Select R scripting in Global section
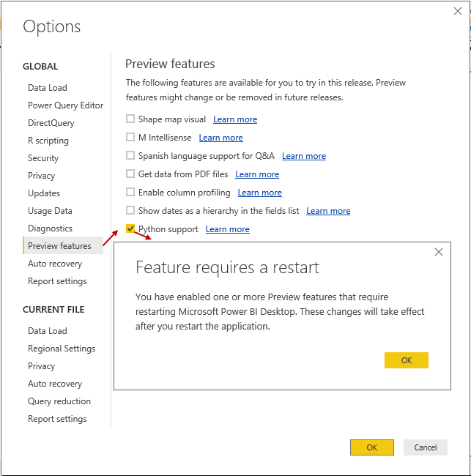Screen dimensions: 471x476 click(48, 141)
